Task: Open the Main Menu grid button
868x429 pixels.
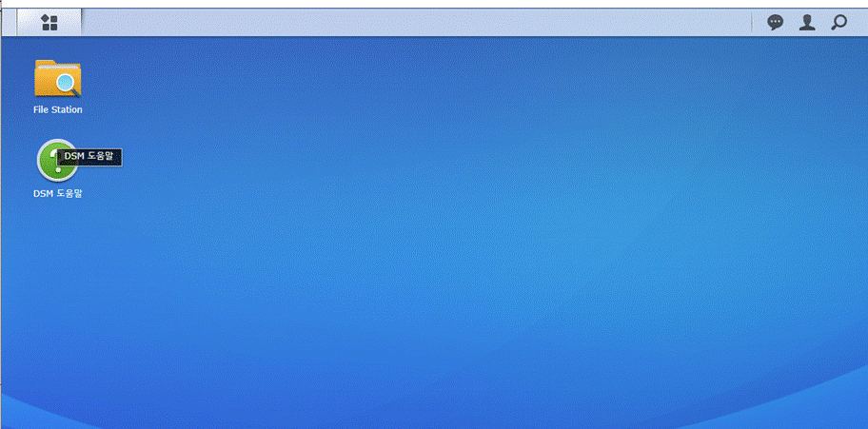Action: click(49, 23)
